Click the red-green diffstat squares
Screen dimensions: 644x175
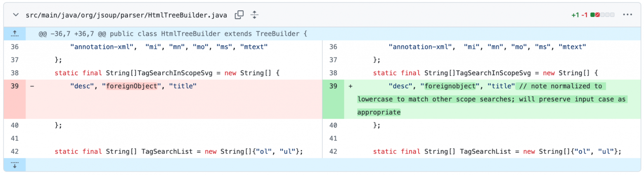click(x=602, y=15)
